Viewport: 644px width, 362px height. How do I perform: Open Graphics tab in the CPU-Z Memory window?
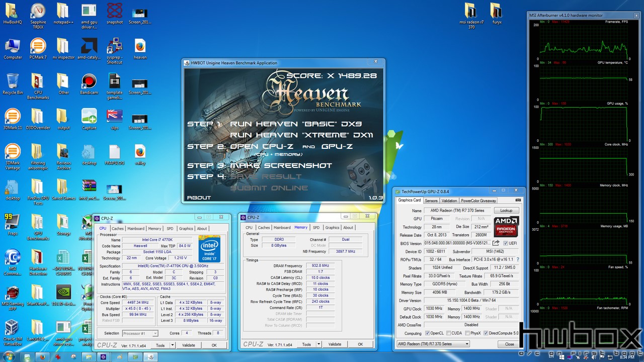(332, 227)
